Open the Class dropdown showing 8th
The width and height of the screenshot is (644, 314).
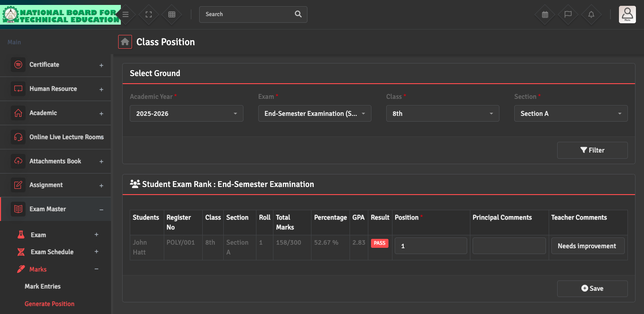coord(443,114)
